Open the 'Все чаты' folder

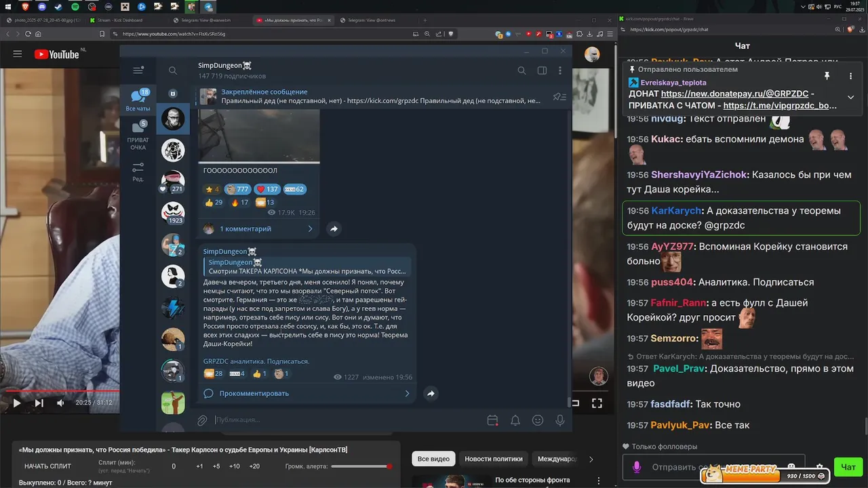(138, 100)
